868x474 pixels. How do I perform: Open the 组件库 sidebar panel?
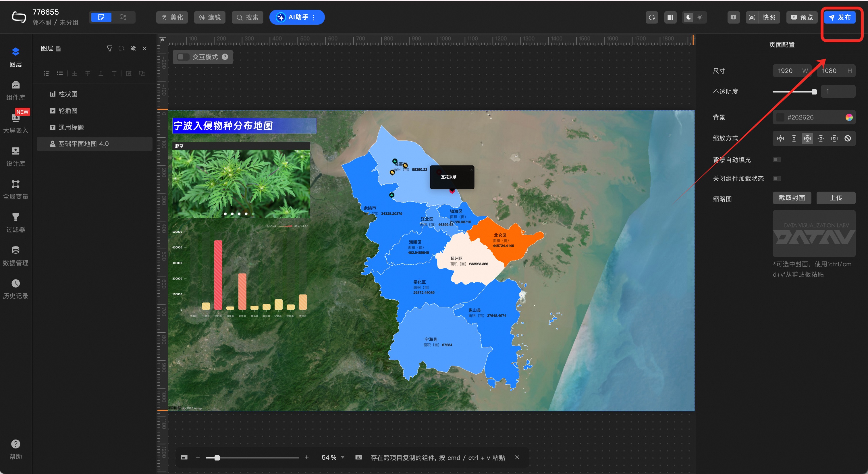pyautogui.click(x=16, y=90)
